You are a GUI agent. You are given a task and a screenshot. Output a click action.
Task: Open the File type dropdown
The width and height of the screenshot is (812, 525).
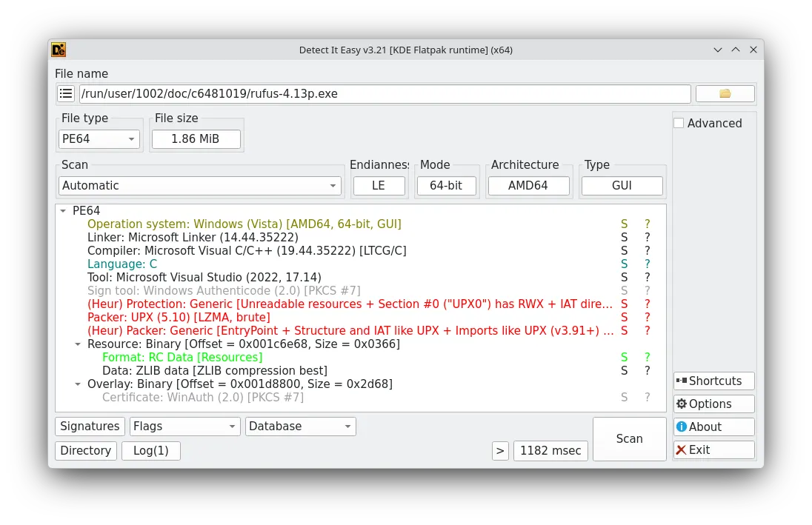coord(99,138)
